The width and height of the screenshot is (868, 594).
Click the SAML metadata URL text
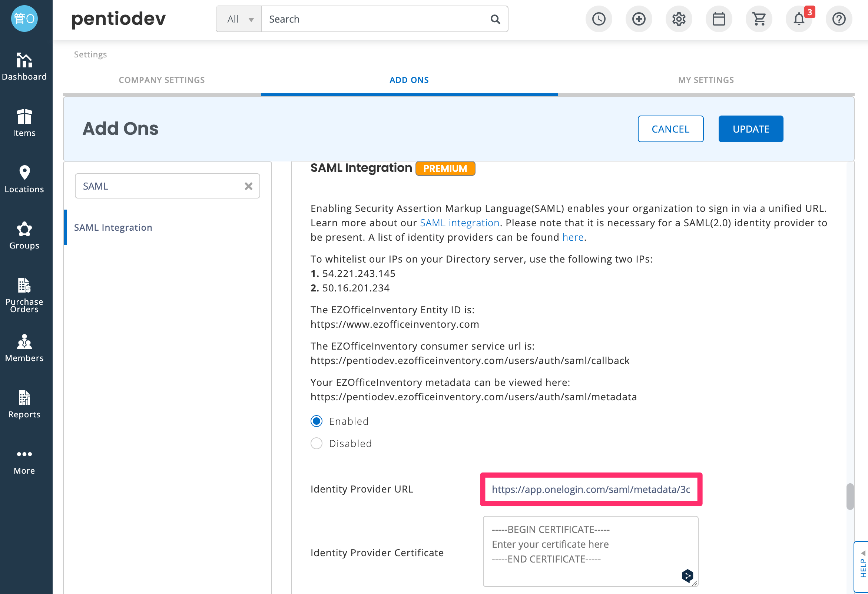(474, 397)
